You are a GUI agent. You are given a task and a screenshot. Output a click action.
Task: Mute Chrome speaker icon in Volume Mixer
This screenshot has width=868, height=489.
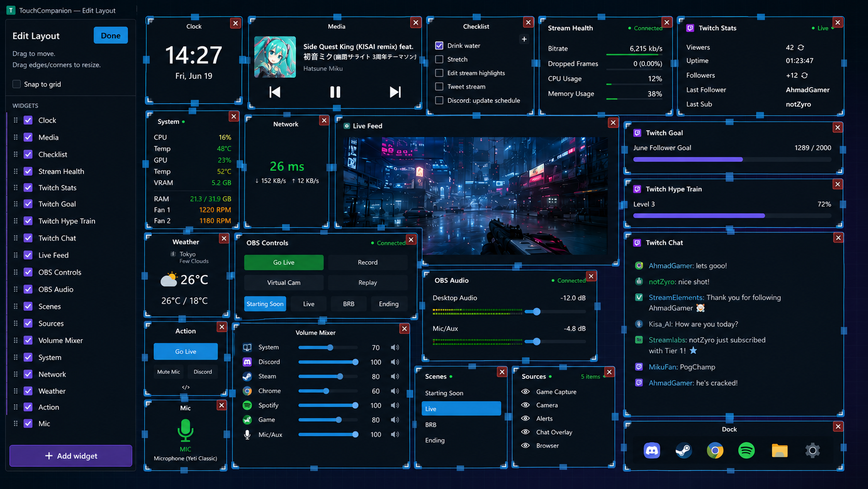coord(395,391)
